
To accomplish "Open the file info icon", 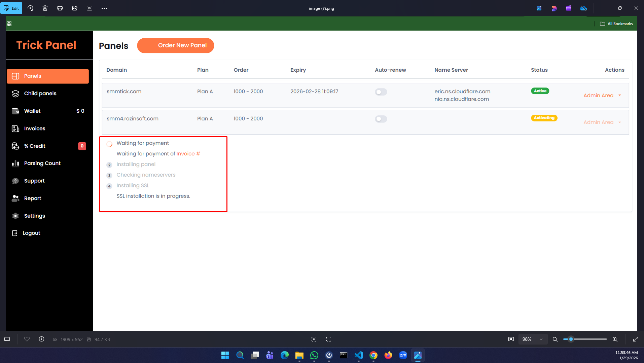I will (41, 339).
